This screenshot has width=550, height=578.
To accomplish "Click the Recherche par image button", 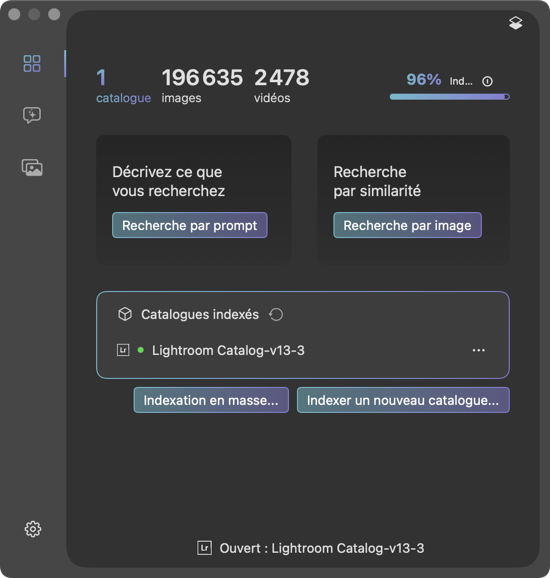I will point(407,225).
